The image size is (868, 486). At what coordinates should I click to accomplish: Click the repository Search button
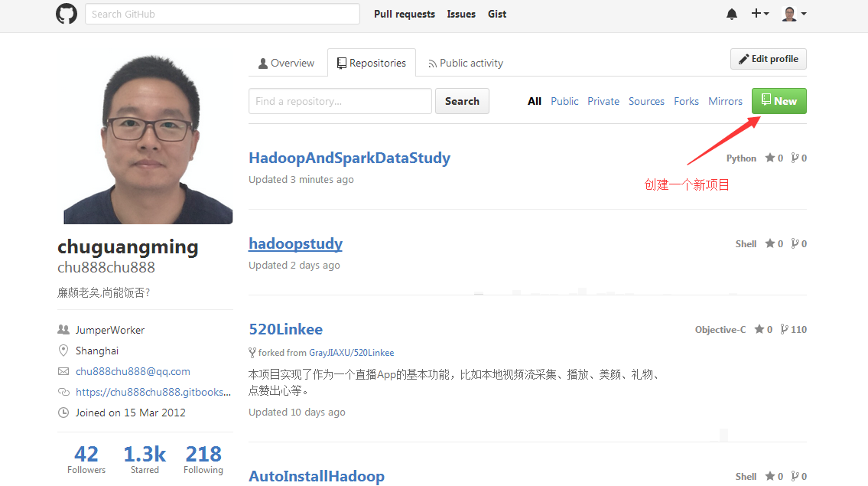462,101
